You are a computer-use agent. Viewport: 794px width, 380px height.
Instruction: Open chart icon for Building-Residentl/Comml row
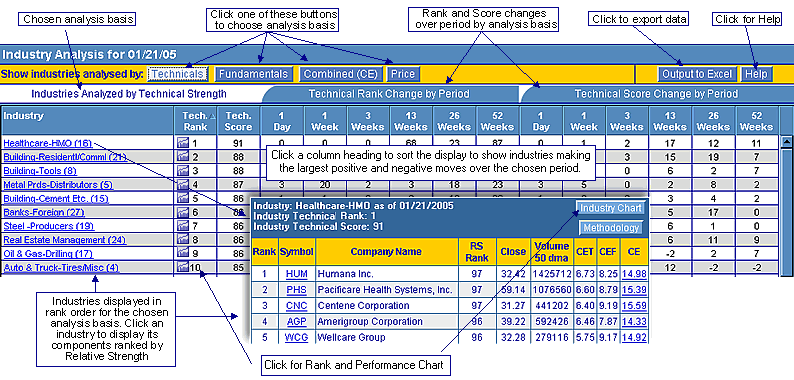(x=182, y=157)
